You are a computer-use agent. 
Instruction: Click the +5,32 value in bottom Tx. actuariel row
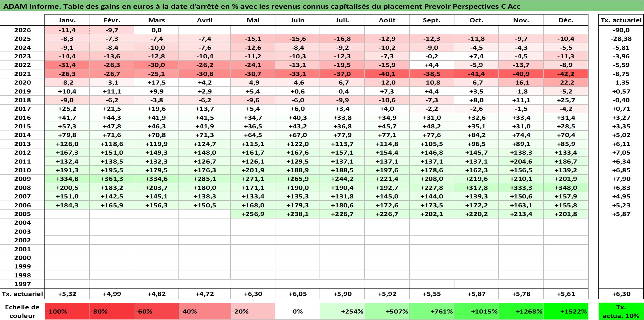coord(67,294)
